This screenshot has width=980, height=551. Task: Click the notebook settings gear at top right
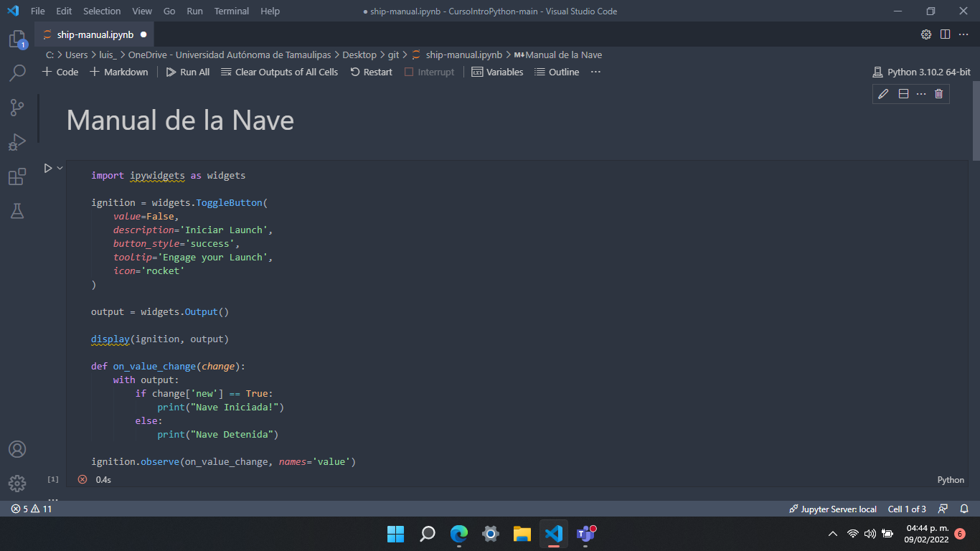(926, 34)
